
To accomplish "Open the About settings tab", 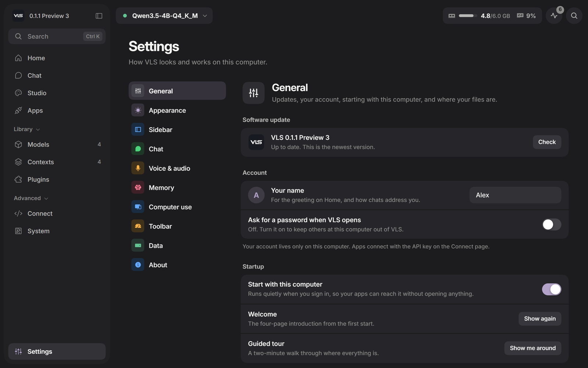I will (x=177, y=265).
